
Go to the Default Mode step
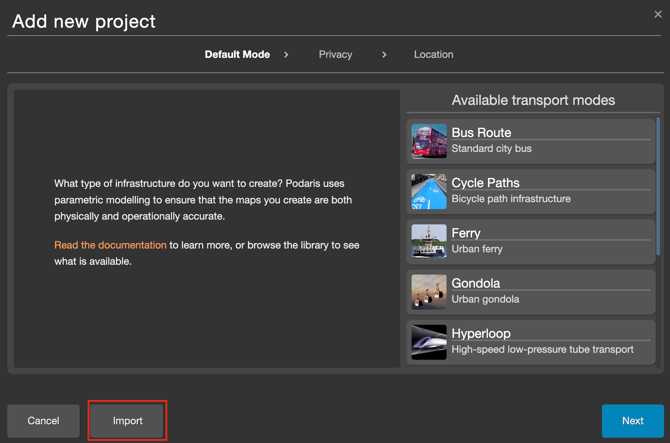237,55
